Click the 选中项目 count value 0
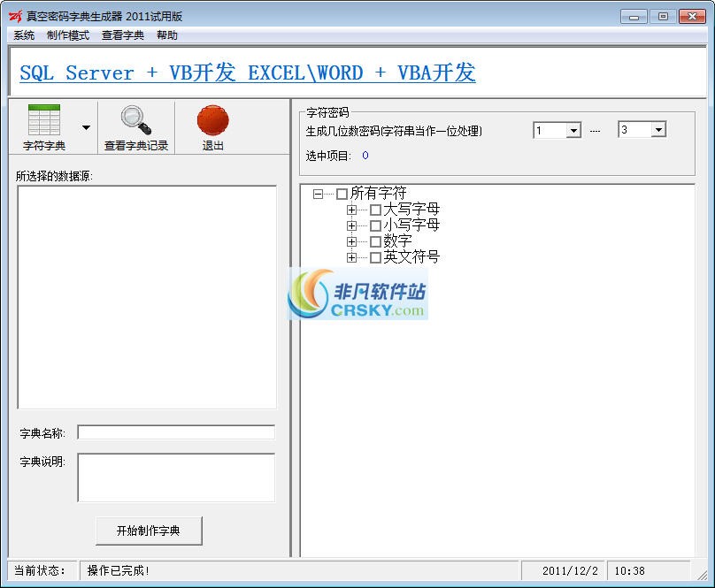Viewport: 715px width, 588px height. click(x=365, y=156)
